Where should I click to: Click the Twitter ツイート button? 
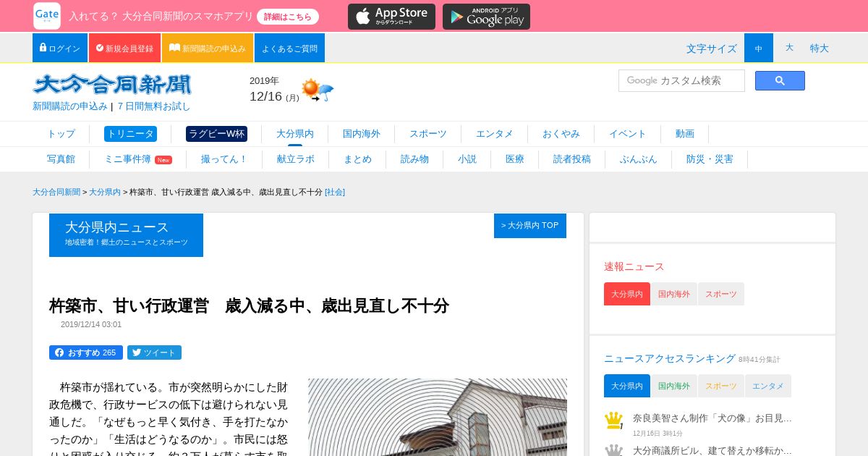click(x=154, y=352)
